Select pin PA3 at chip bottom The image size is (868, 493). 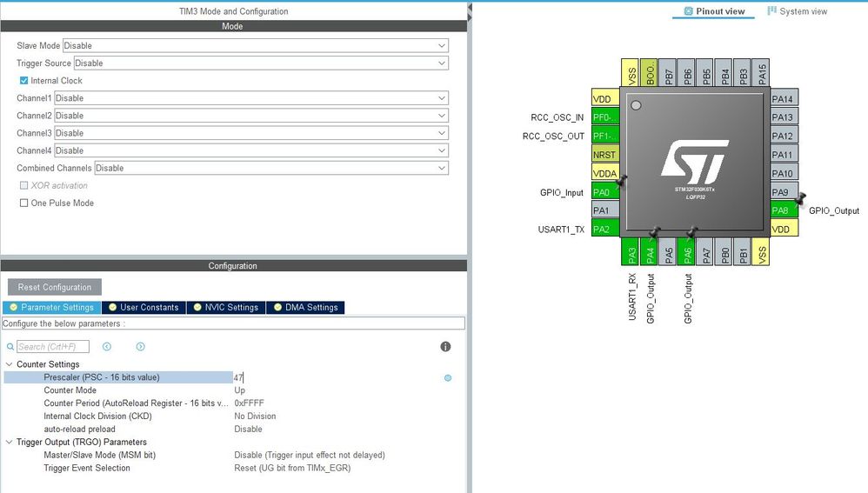point(631,252)
